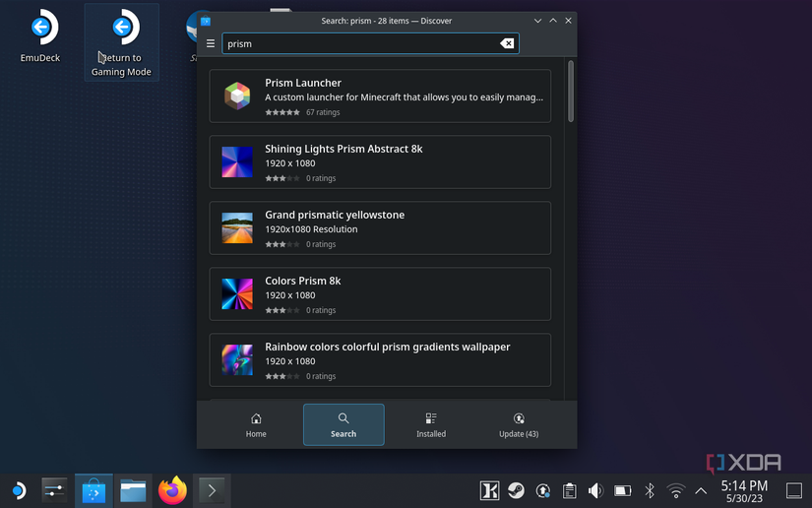Close the Discover window
The width and height of the screenshot is (812, 508).
click(x=568, y=21)
